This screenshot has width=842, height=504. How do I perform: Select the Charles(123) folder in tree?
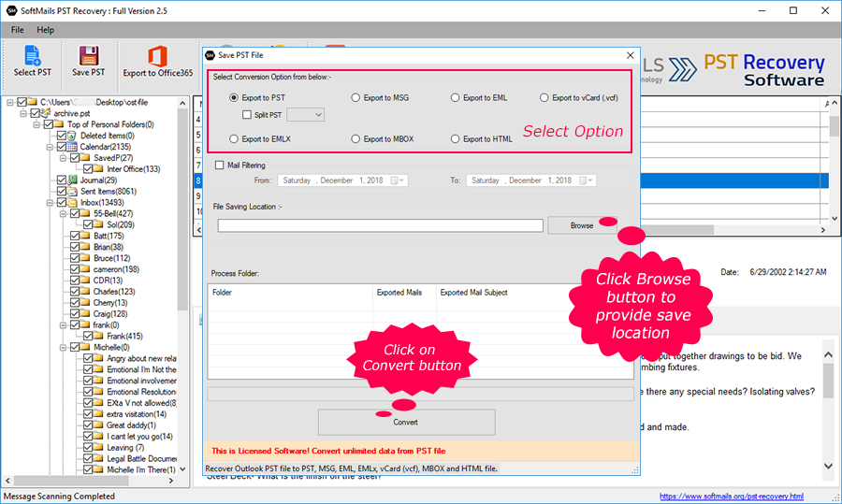click(x=114, y=292)
